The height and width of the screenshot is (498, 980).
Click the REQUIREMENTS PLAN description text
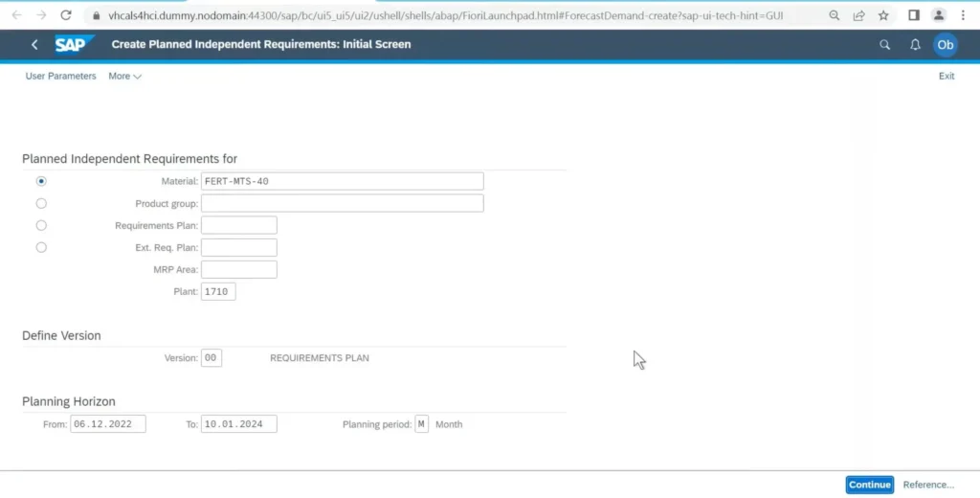coord(320,358)
